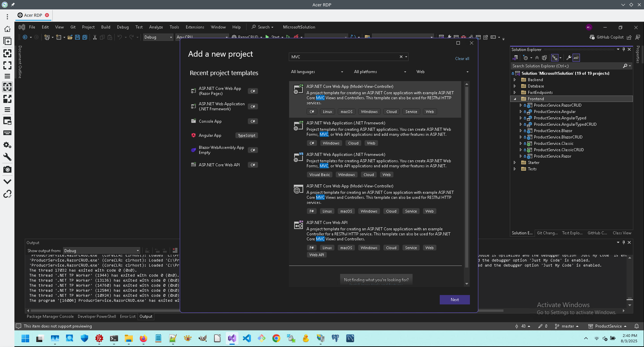The width and height of the screenshot is (644, 347).
Task: Switch to the Package Manager Console tab
Action: click(50, 316)
